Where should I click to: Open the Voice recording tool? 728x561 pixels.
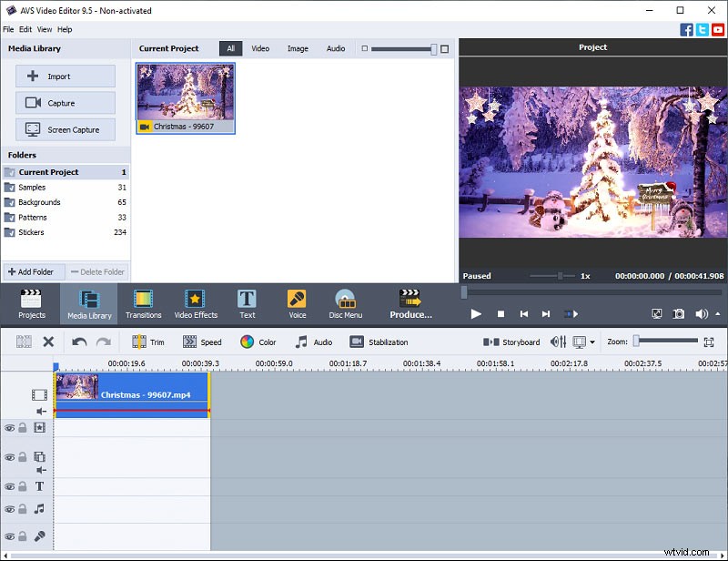point(298,304)
